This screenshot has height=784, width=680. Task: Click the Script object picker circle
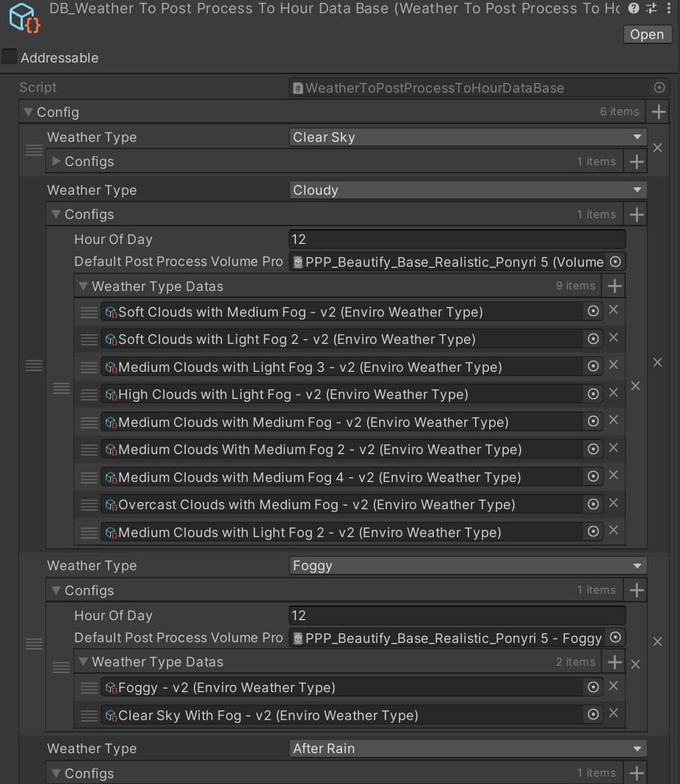(x=659, y=87)
